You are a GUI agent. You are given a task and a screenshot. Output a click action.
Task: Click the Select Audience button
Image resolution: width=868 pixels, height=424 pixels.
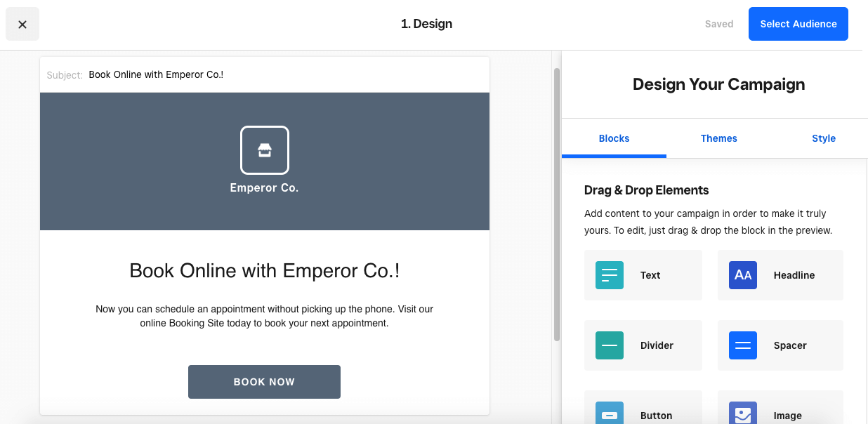point(798,24)
